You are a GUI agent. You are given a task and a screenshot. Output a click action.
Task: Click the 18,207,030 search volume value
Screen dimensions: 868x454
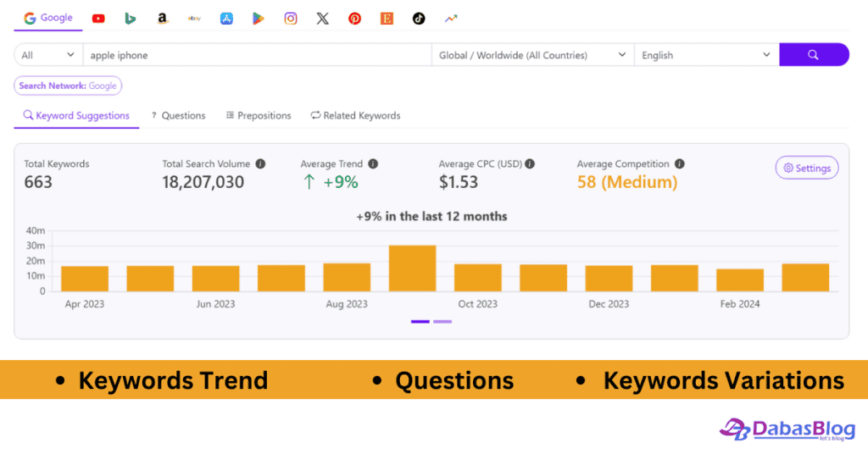[203, 182]
